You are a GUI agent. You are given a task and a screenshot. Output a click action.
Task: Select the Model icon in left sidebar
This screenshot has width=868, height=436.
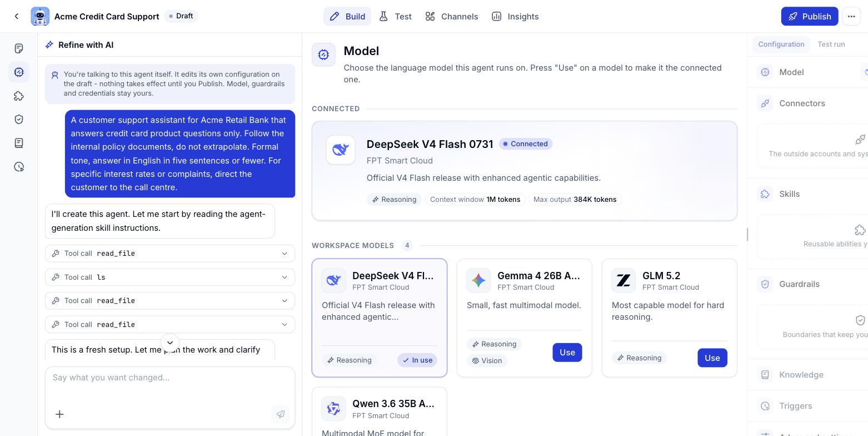pyautogui.click(x=19, y=72)
